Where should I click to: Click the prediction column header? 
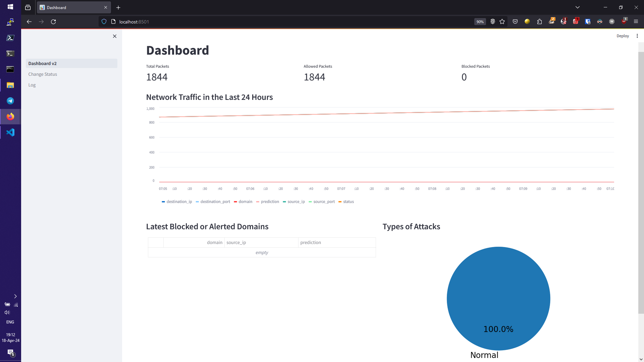pos(337,243)
